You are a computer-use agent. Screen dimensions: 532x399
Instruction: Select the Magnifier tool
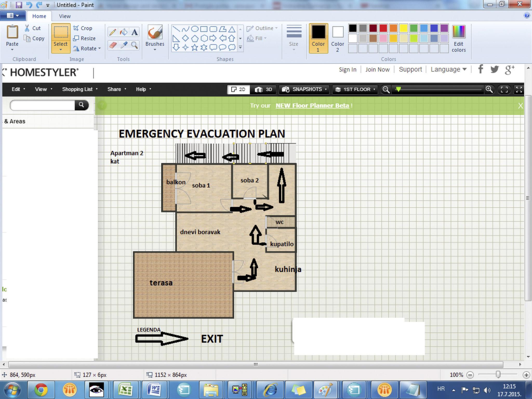click(x=134, y=45)
